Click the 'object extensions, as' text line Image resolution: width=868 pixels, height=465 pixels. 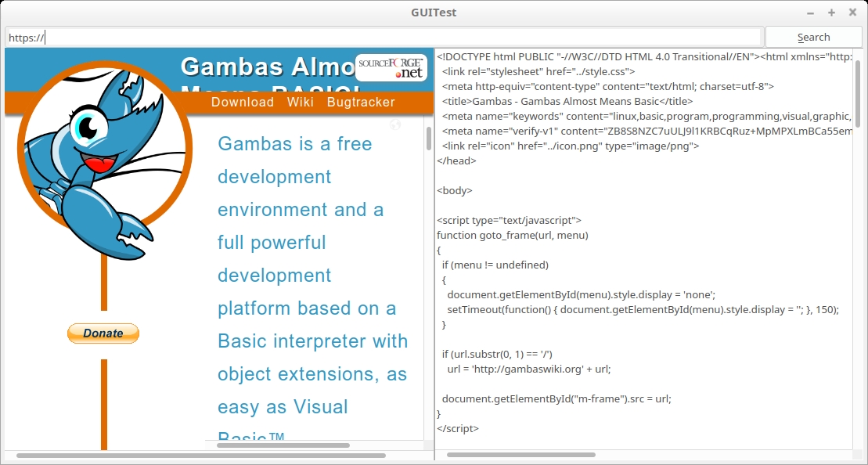[312, 374]
